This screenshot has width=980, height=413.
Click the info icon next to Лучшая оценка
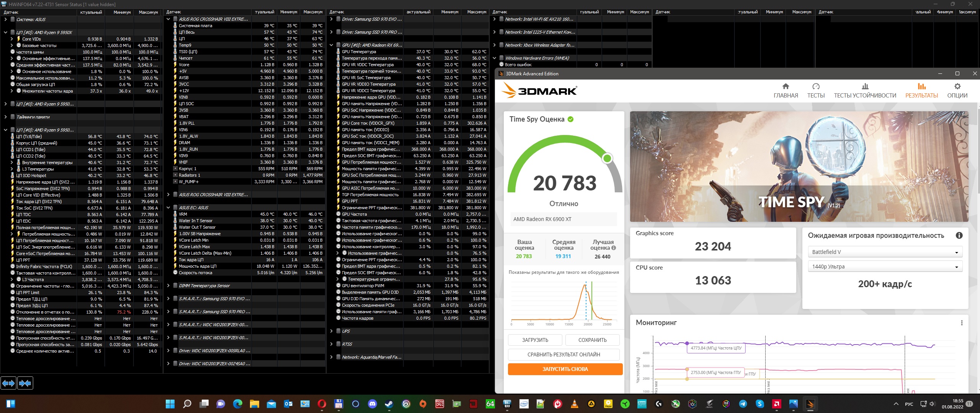(614, 248)
